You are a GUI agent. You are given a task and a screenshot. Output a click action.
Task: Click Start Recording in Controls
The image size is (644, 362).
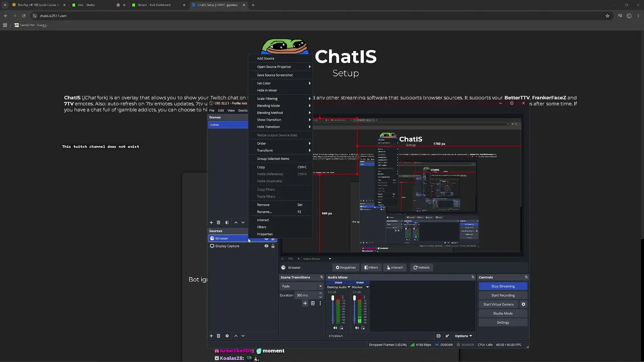(503, 295)
